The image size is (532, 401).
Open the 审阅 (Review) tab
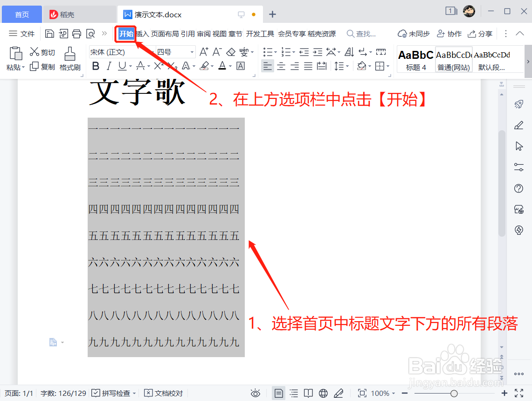[204, 34]
